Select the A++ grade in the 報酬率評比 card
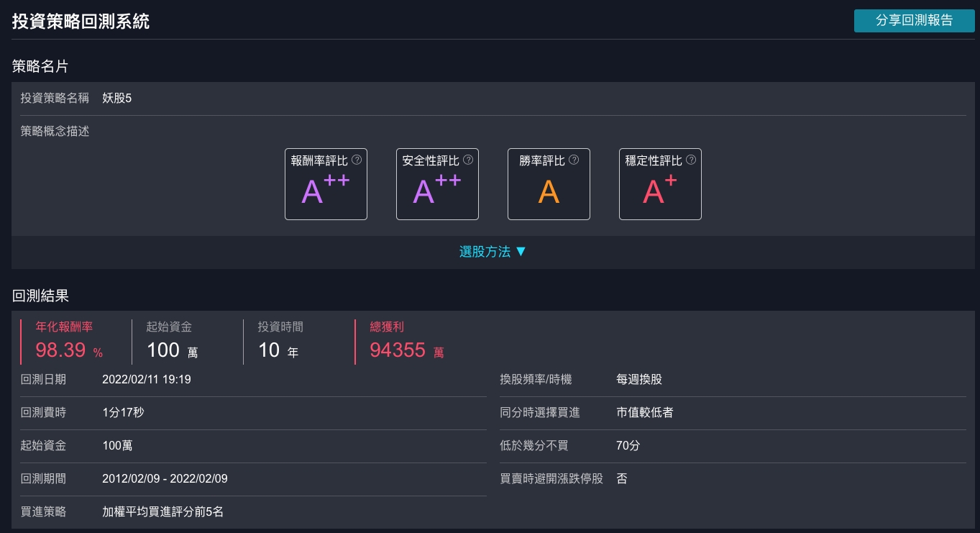 coord(325,191)
